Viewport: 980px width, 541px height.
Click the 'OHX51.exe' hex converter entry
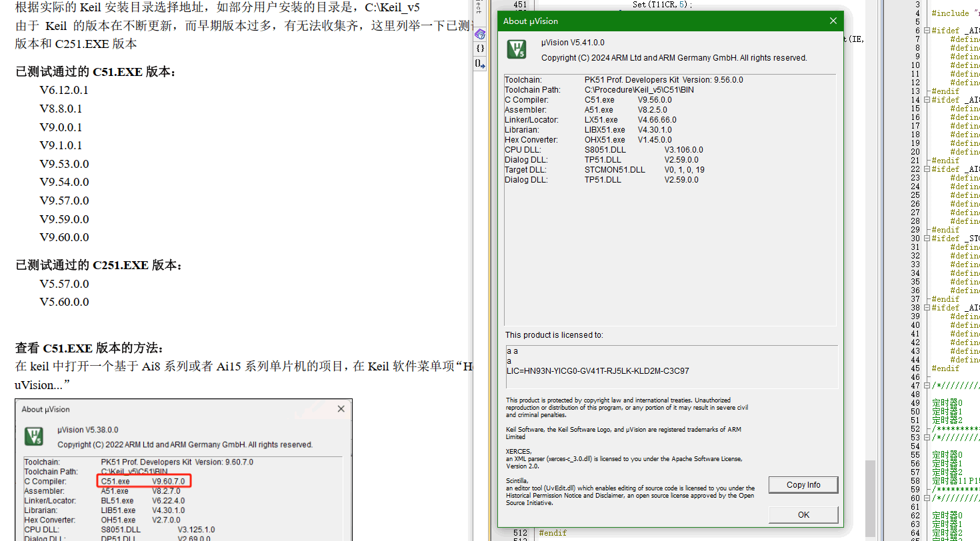[x=605, y=140]
